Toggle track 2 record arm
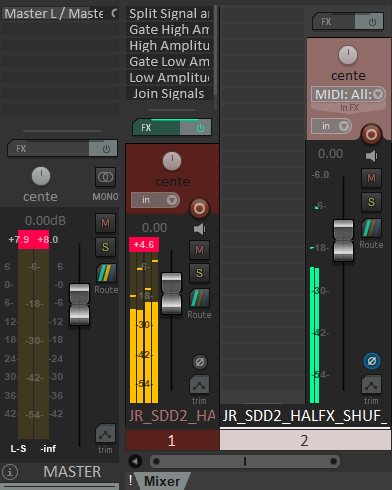This screenshot has width=392, height=490. click(371, 135)
